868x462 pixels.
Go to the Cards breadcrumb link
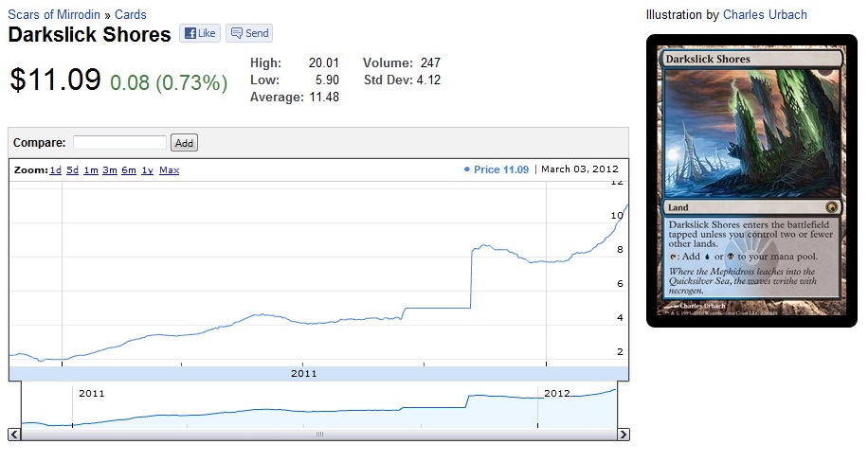131,15
